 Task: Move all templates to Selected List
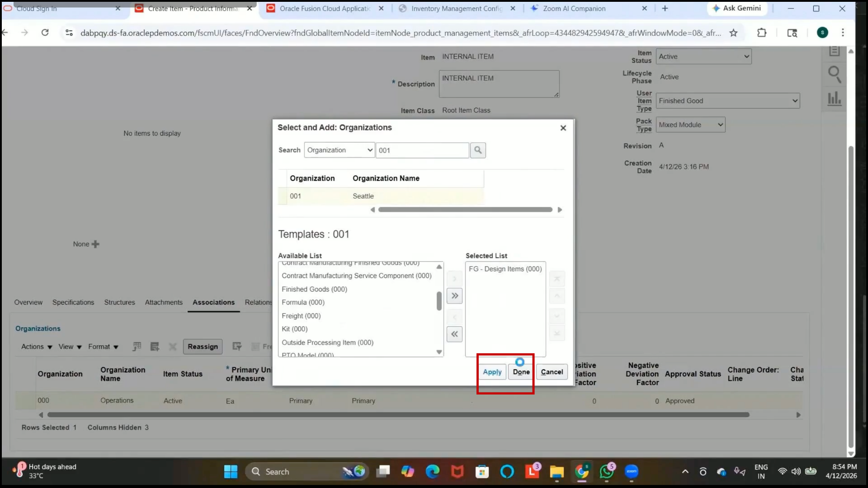(454, 296)
